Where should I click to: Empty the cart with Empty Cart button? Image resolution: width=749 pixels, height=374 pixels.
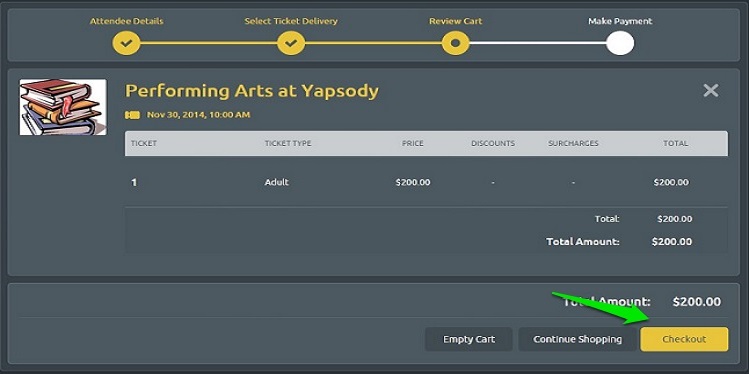(469, 339)
